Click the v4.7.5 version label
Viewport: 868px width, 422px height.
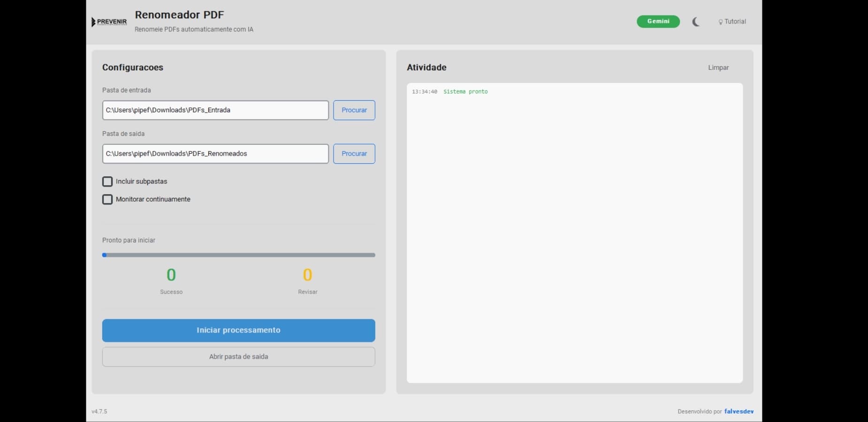coord(99,412)
